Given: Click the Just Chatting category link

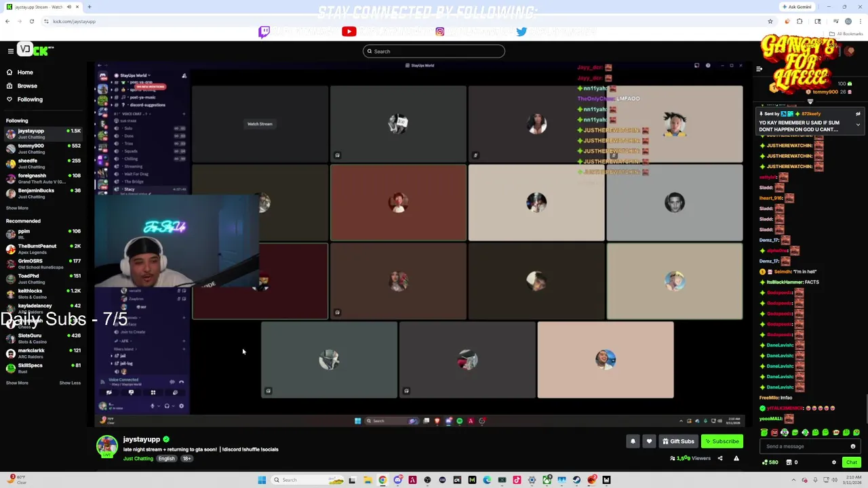Looking at the screenshot, I should click(x=138, y=459).
